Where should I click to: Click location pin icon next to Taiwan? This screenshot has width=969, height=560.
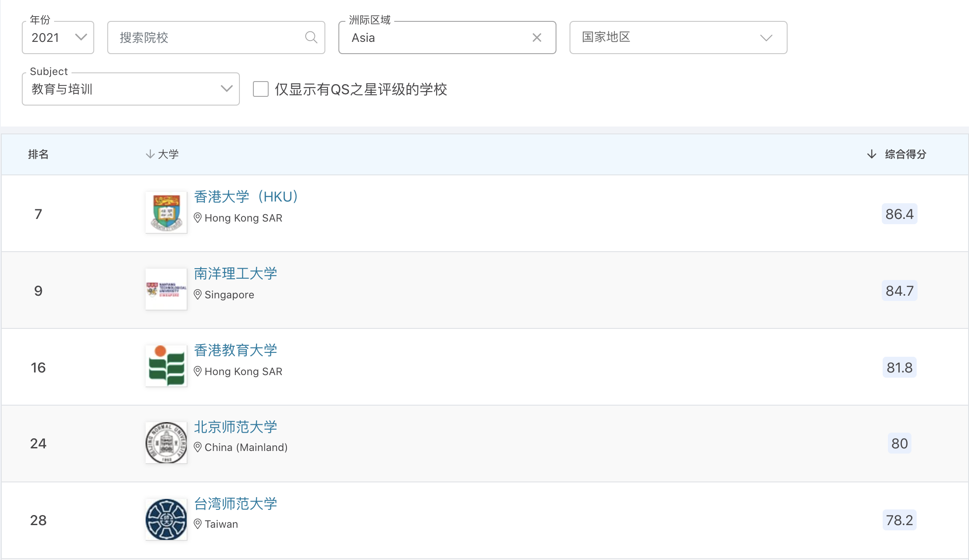198,524
